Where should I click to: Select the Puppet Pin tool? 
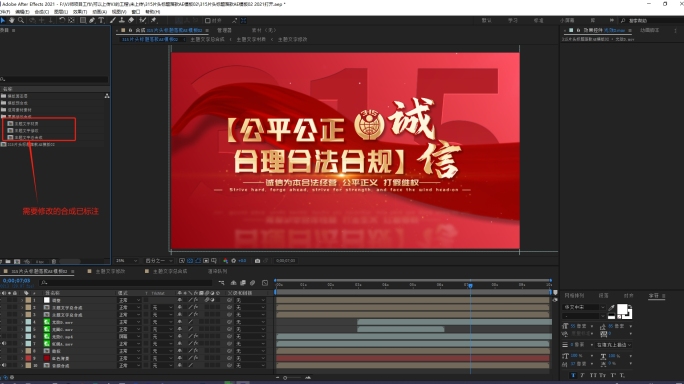[x=154, y=21]
